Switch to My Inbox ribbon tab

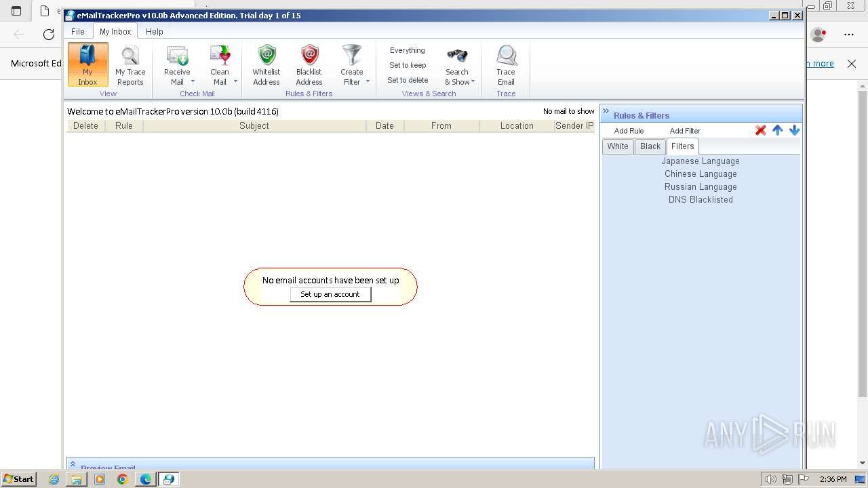tap(115, 31)
